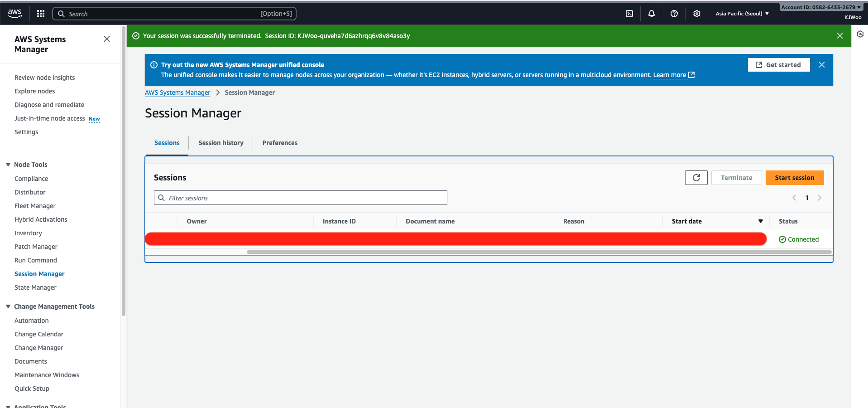Image resolution: width=868 pixels, height=408 pixels.
Task: Click the Status column header
Action: tap(788, 221)
